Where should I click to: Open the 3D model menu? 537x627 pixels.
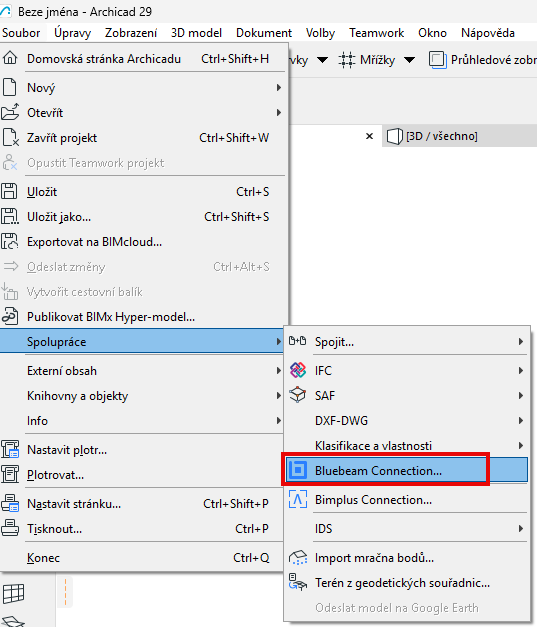tap(196, 33)
